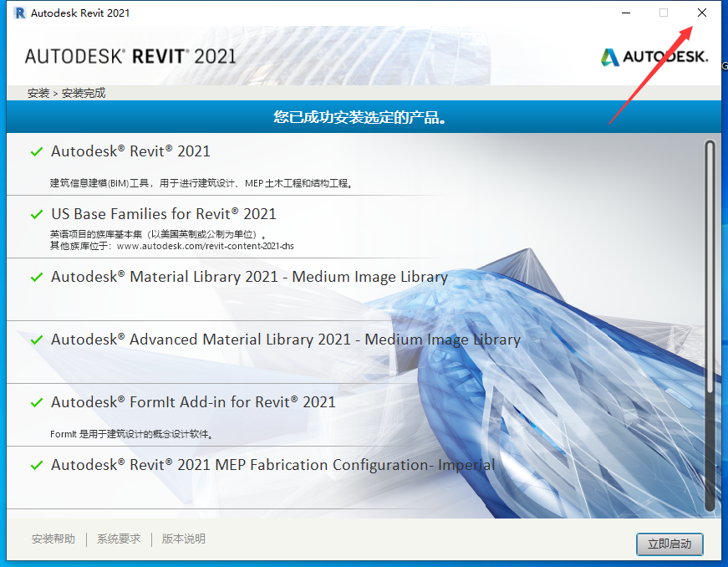Open the 版本说明 release notes link
This screenshot has width=728, height=567.
183,539
